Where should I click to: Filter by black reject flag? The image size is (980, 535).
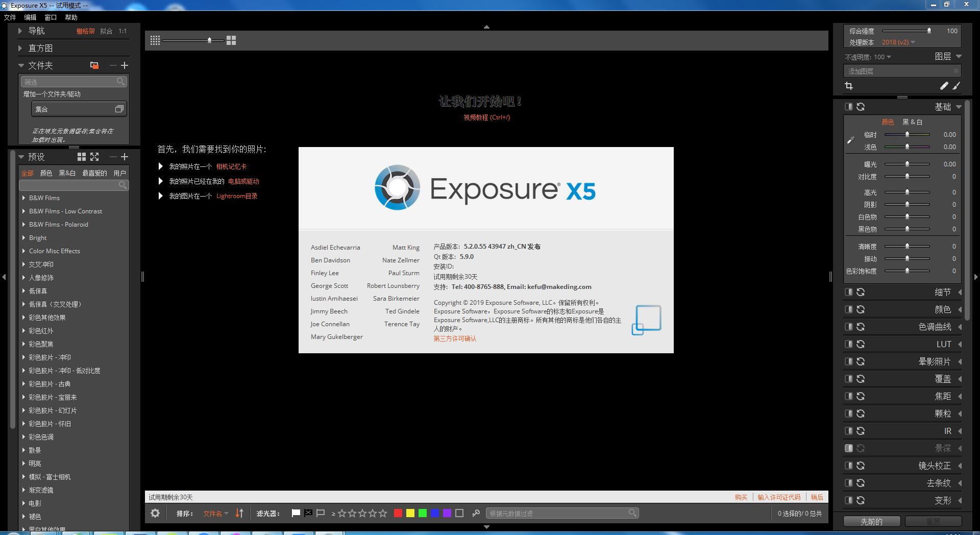click(x=308, y=513)
